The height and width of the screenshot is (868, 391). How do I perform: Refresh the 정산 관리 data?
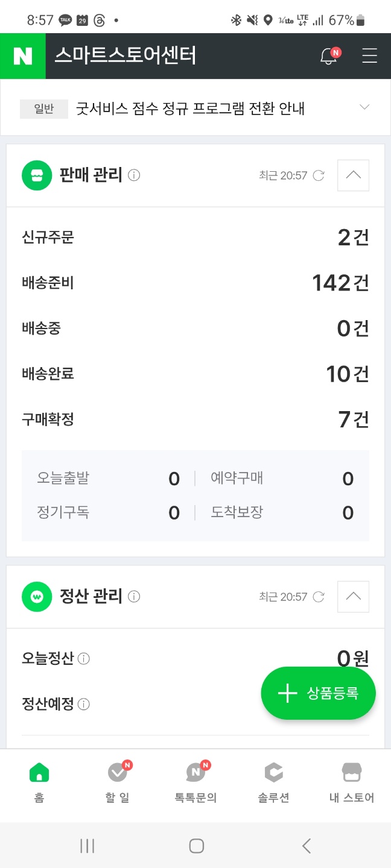coord(319,597)
